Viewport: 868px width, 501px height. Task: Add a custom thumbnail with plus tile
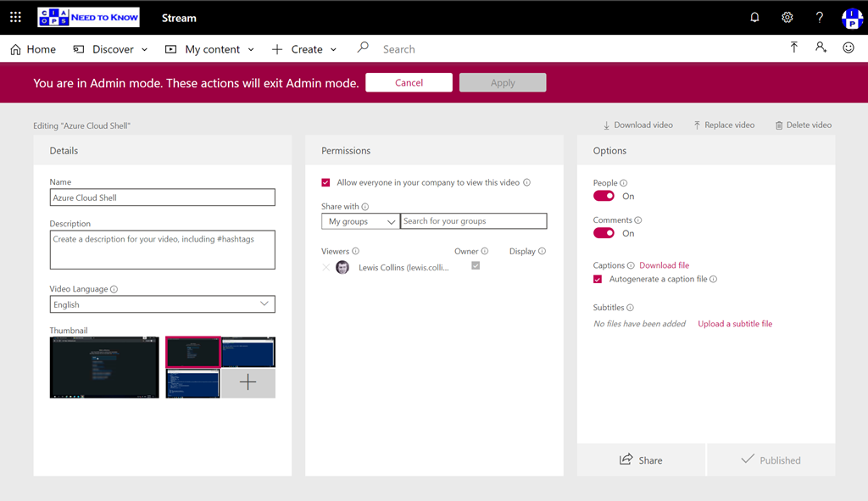(248, 383)
